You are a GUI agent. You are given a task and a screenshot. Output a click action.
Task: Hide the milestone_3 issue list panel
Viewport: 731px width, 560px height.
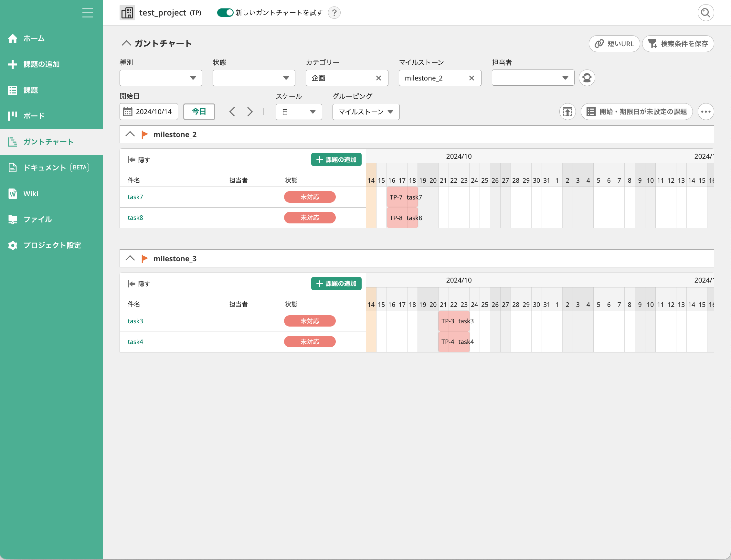pyautogui.click(x=139, y=284)
